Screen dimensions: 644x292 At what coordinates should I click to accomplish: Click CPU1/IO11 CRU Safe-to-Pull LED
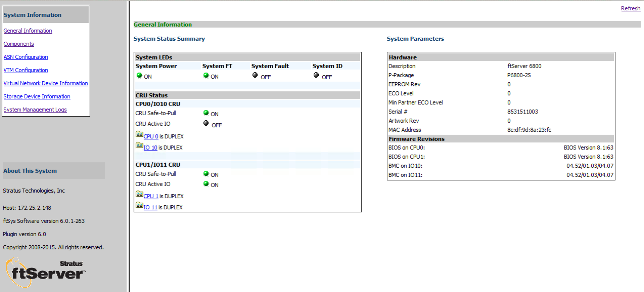(x=206, y=174)
